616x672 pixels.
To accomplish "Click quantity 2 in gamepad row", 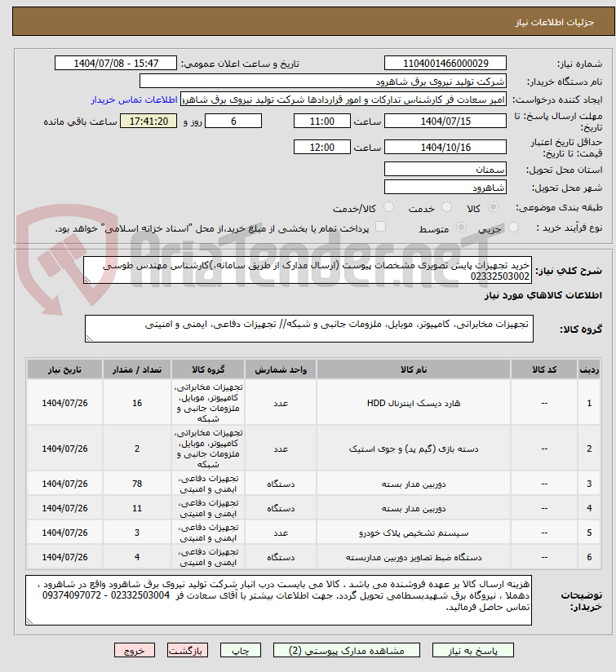I will click(x=137, y=449).
